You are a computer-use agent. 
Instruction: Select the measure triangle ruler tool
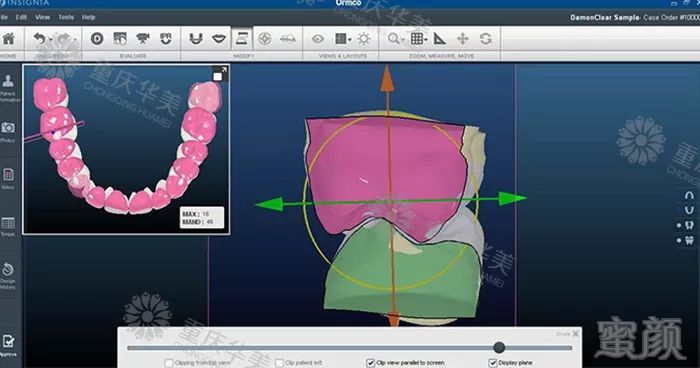[440, 39]
